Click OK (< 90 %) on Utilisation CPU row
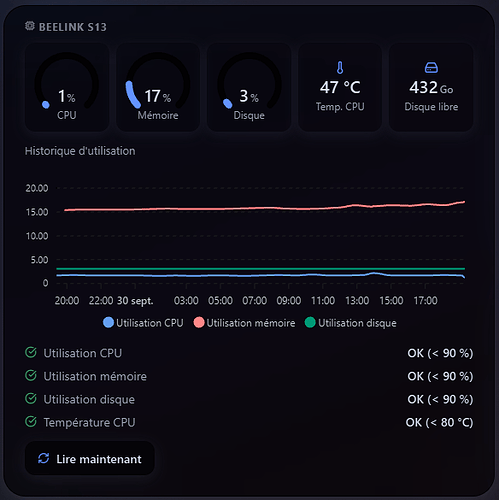The height and width of the screenshot is (500, 499). 440,353
